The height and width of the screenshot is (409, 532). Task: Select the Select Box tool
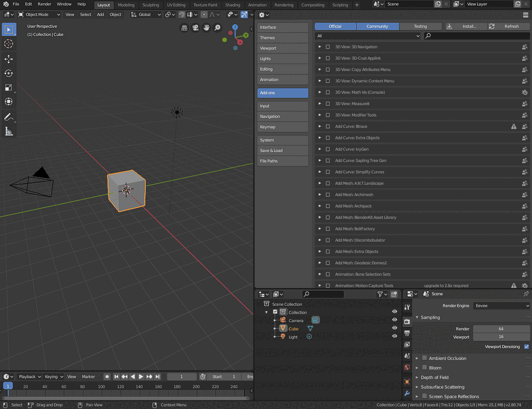click(x=9, y=30)
